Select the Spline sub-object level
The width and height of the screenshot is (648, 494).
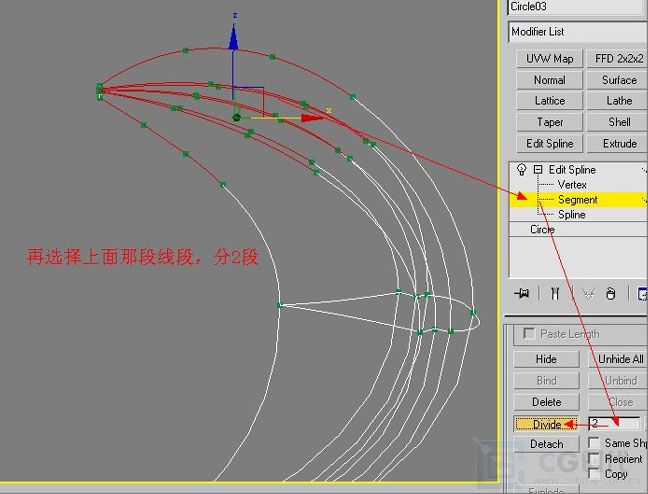[x=572, y=215]
